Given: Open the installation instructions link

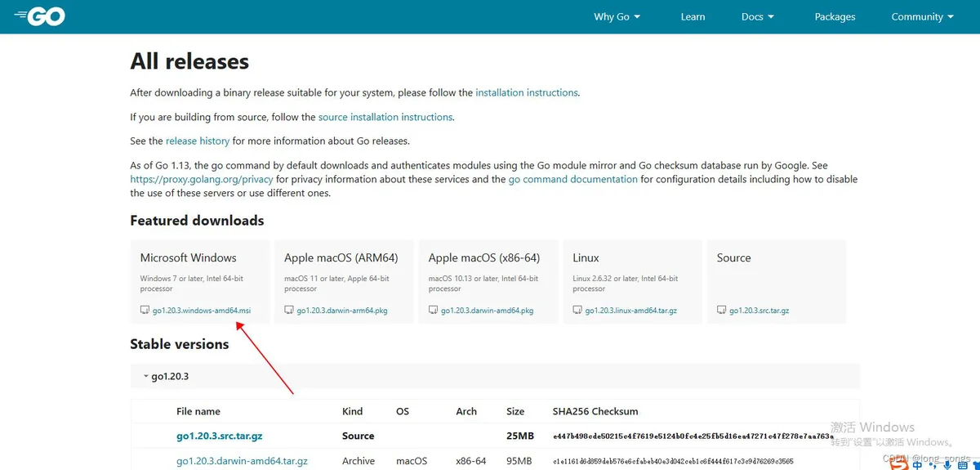Looking at the screenshot, I should pyautogui.click(x=527, y=92).
